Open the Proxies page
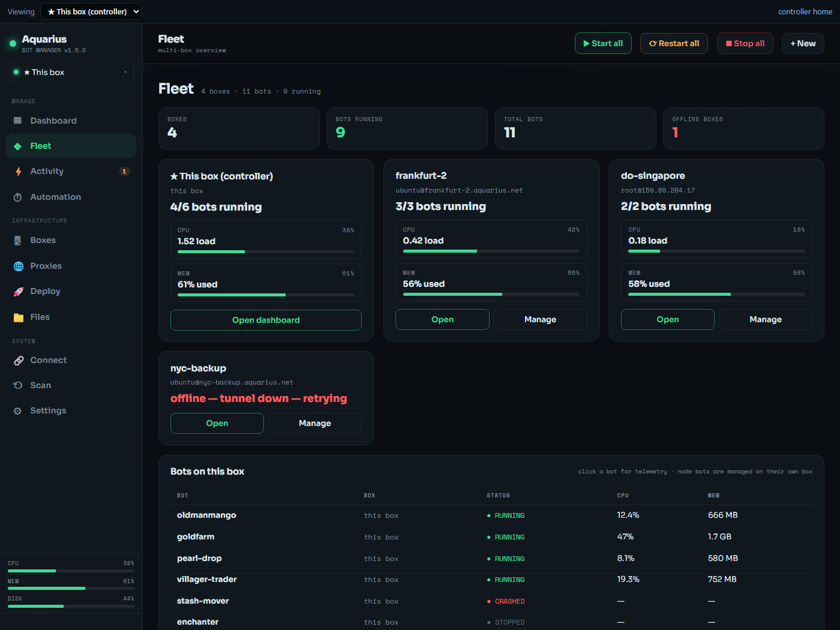 pos(71,266)
